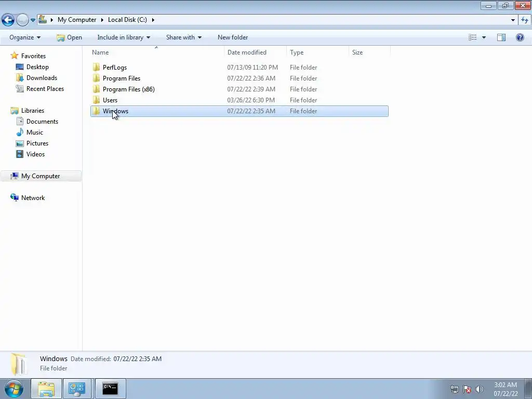Click the large Windows folder details-pane icon
The width and height of the screenshot is (532, 399).
pyautogui.click(x=18, y=364)
